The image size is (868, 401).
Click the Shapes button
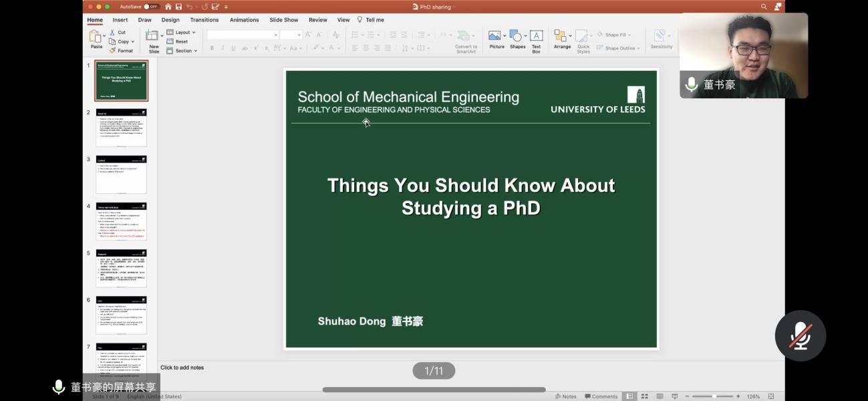click(518, 39)
